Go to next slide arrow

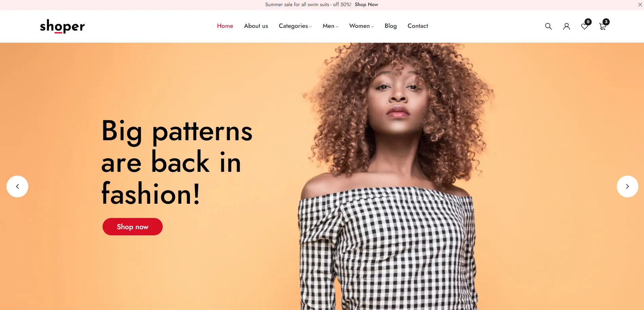point(627,186)
